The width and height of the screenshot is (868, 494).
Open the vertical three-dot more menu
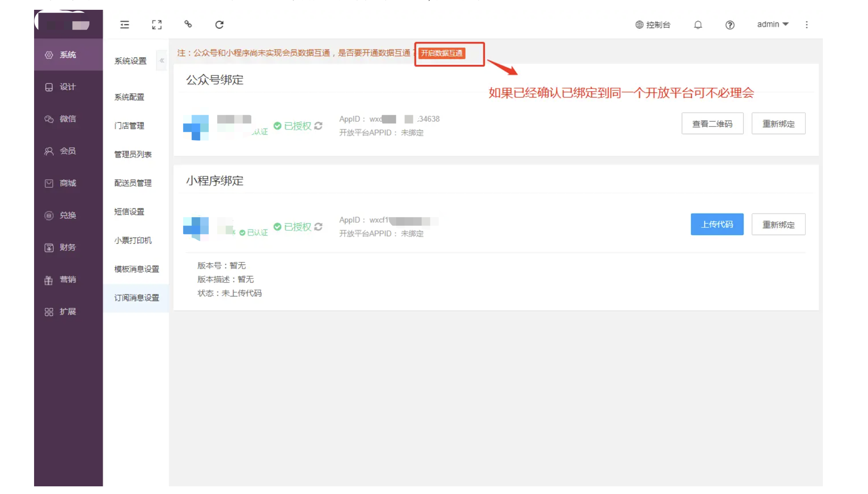pyautogui.click(x=807, y=25)
